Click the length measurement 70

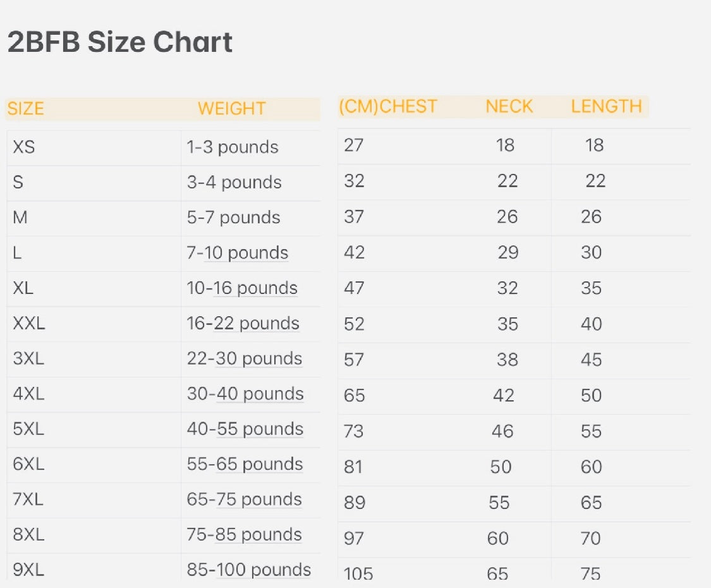590,539
